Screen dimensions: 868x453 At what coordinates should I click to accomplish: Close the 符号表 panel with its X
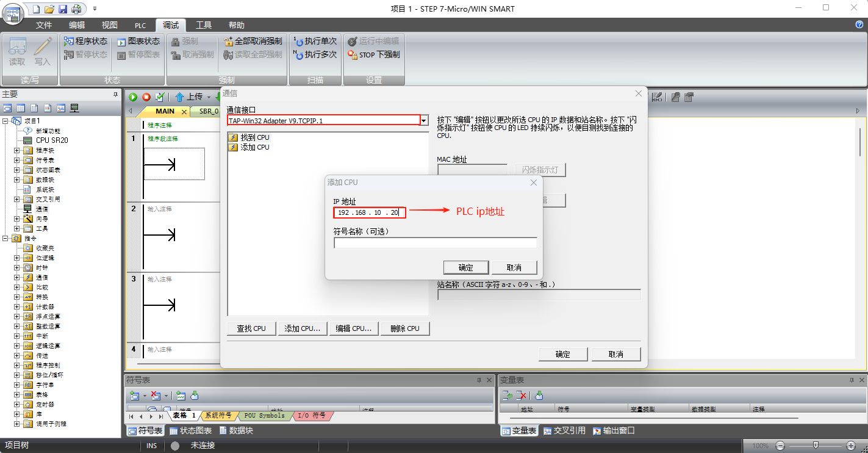489,380
